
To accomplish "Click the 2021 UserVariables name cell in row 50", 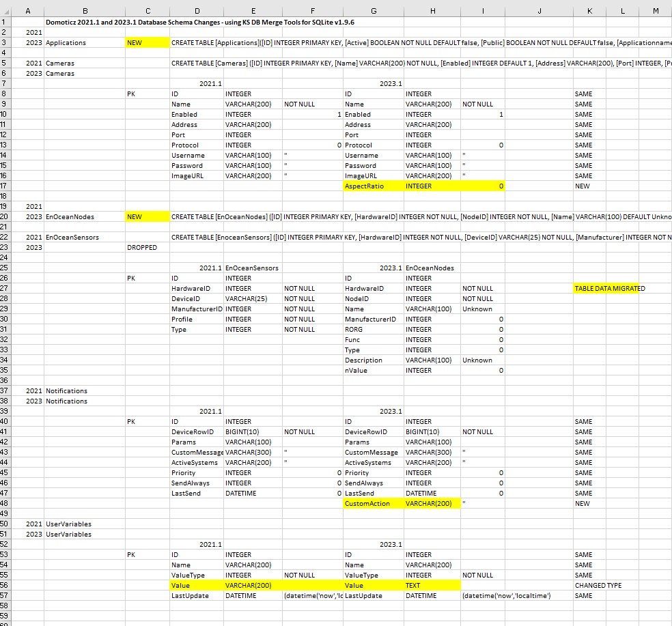I will (x=85, y=524).
